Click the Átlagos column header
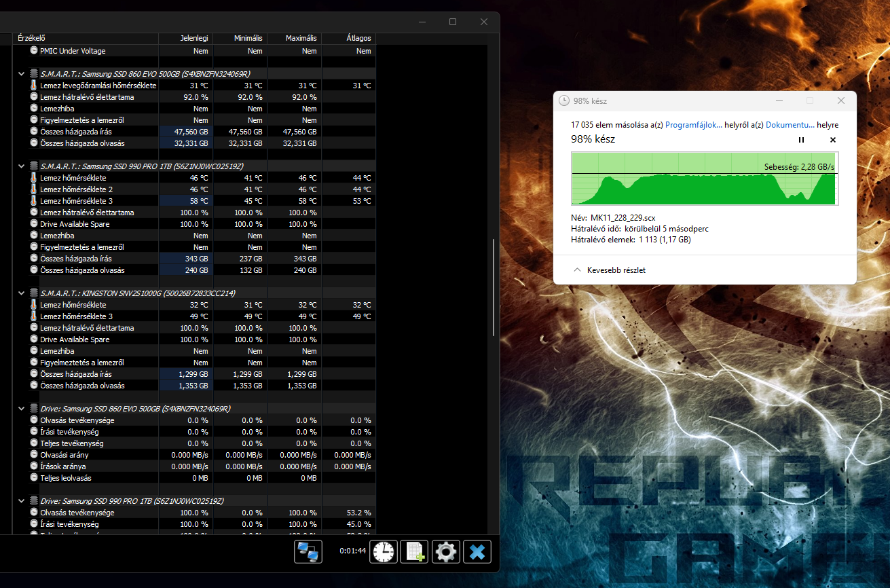The width and height of the screenshot is (890, 588). click(349, 39)
